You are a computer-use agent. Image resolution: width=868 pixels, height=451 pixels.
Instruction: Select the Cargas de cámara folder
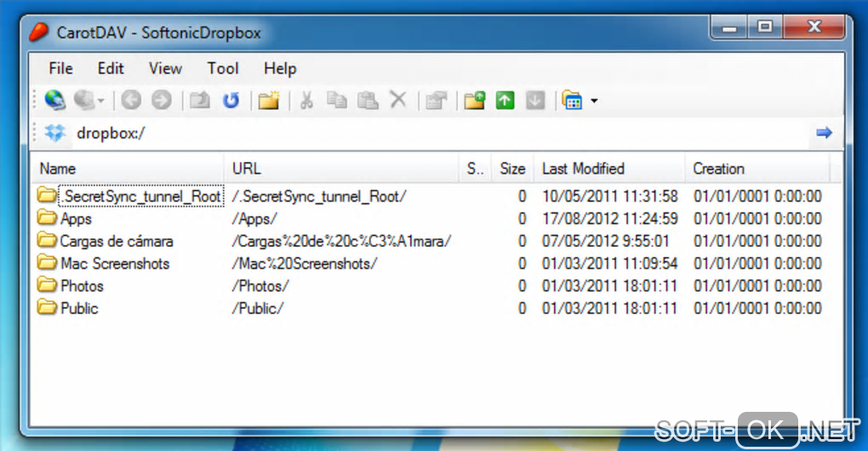click(117, 242)
